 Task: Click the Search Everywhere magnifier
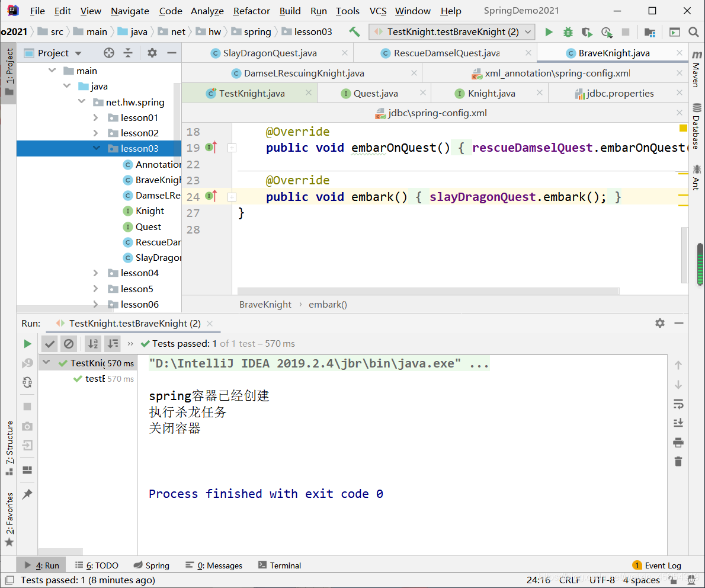(694, 32)
